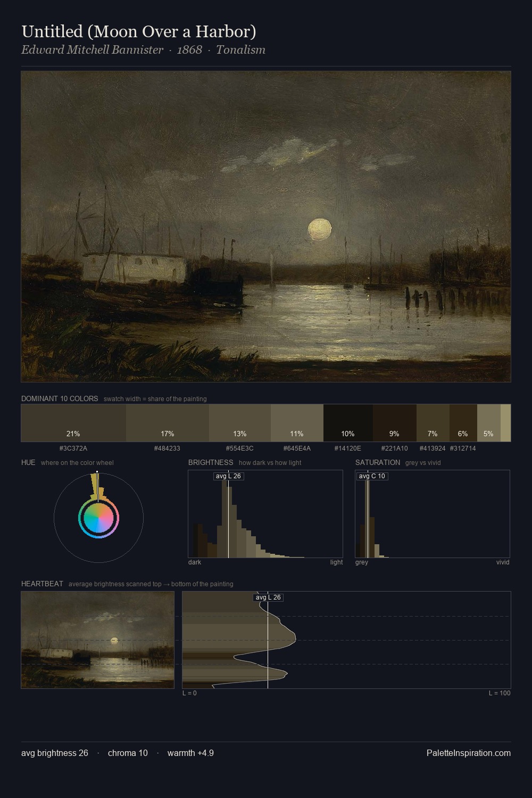532x798 pixels.
Task: Click the heartbeat chart 'avg L 26' label
Action: tap(268, 597)
